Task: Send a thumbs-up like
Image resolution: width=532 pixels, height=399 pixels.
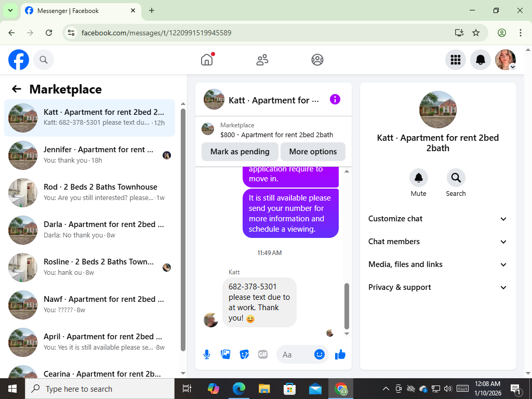Action: 340,354
